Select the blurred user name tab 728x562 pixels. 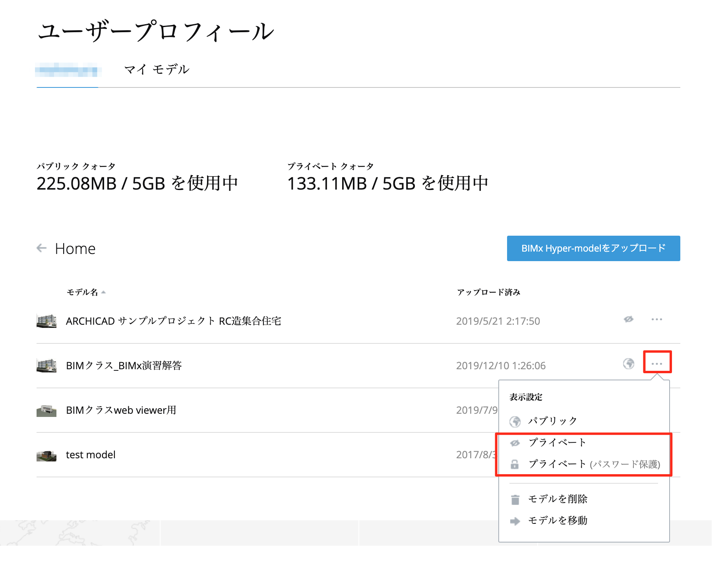click(x=68, y=70)
